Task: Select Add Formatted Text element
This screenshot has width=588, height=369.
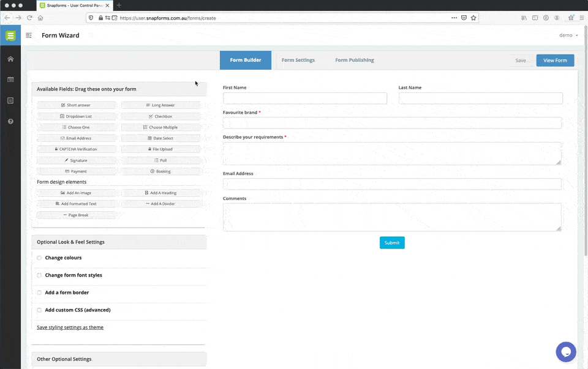Action: (76, 204)
